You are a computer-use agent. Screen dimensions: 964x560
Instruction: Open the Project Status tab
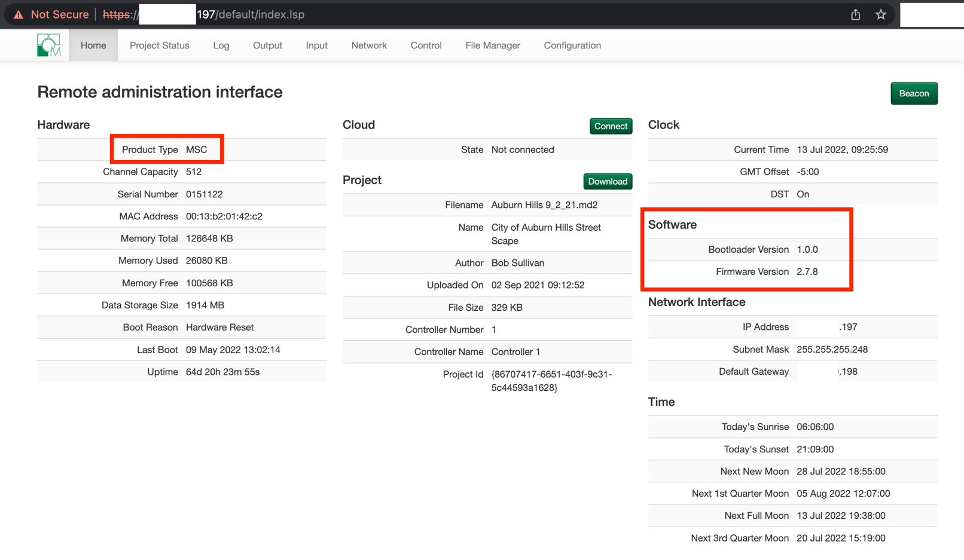[159, 45]
